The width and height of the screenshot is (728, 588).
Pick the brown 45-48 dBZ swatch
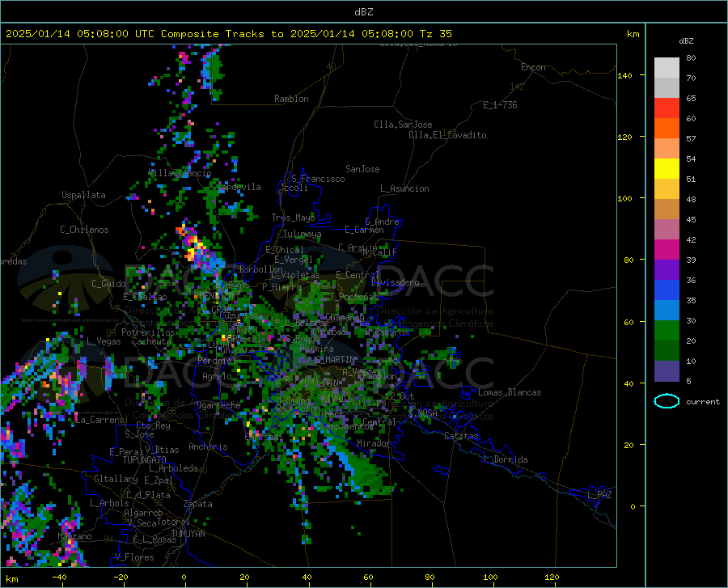(667, 209)
